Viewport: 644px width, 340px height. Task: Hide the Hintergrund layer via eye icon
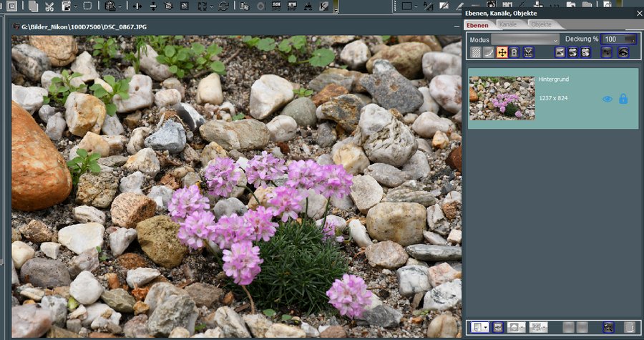[x=607, y=99]
